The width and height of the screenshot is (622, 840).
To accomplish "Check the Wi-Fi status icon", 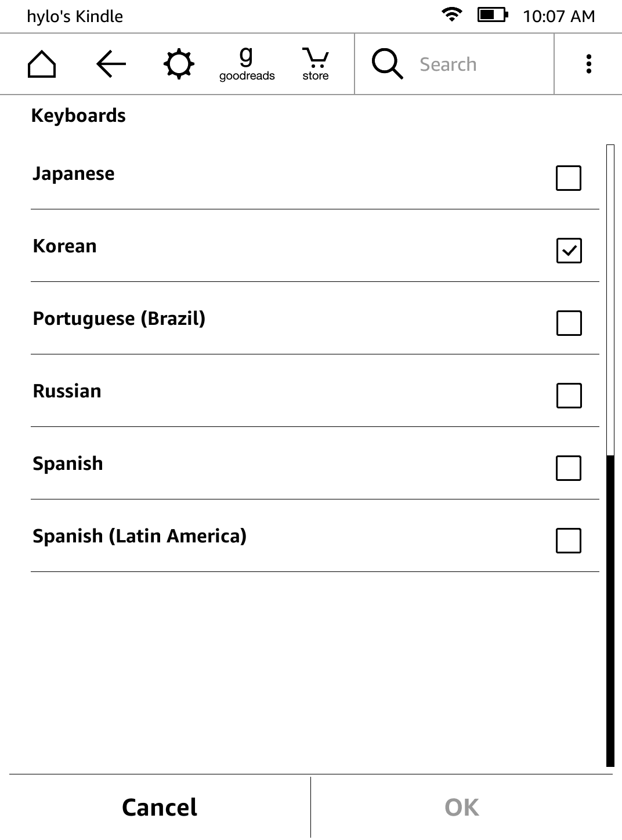I will point(451,15).
